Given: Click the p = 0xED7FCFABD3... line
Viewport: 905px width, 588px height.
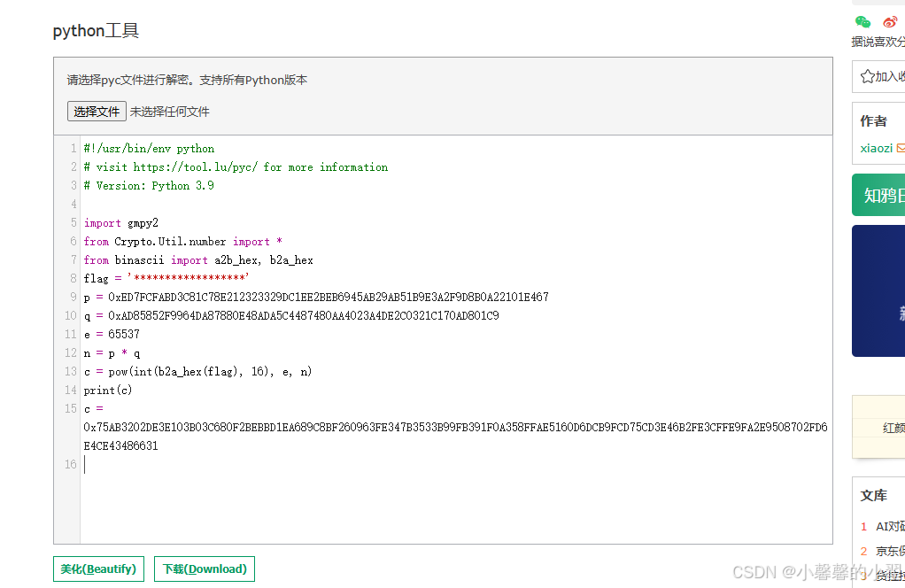Looking at the screenshot, I should point(316,297).
